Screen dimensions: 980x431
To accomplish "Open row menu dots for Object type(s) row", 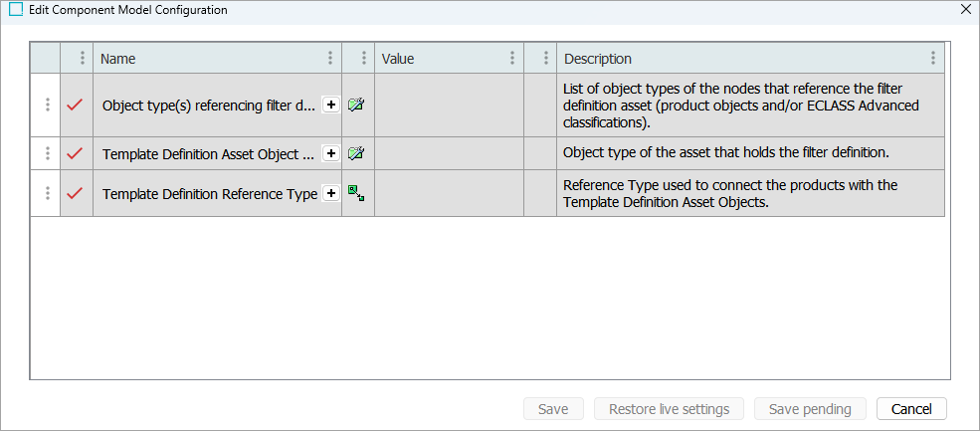I will pyautogui.click(x=47, y=105).
